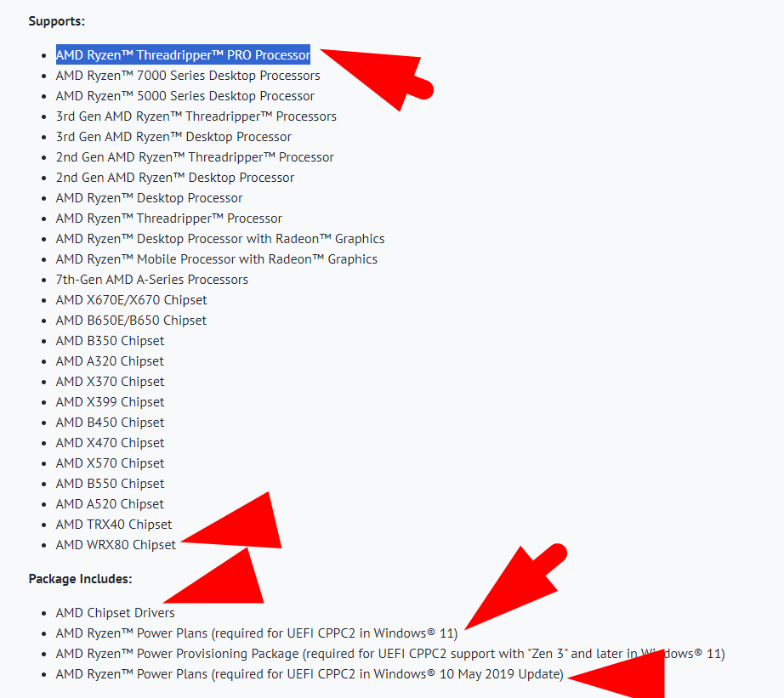Click the highlighted 'AMD Ryzen™ Threadripper™ PRO Processor' text
Image resolution: width=784 pixels, height=698 pixels.
tap(183, 55)
